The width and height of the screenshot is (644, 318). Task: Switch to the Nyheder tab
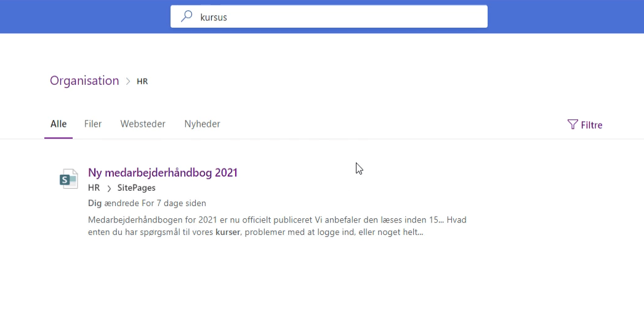[202, 124]
